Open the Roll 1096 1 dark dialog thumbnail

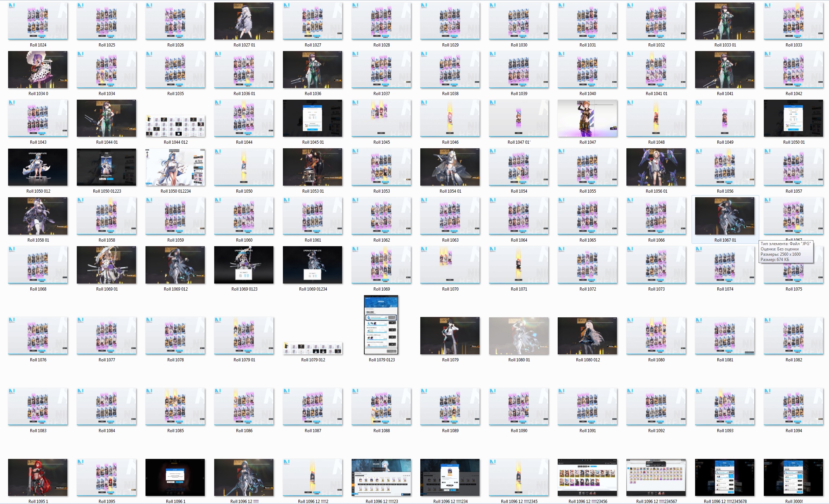pyautogui.click(x=175, y=477)
